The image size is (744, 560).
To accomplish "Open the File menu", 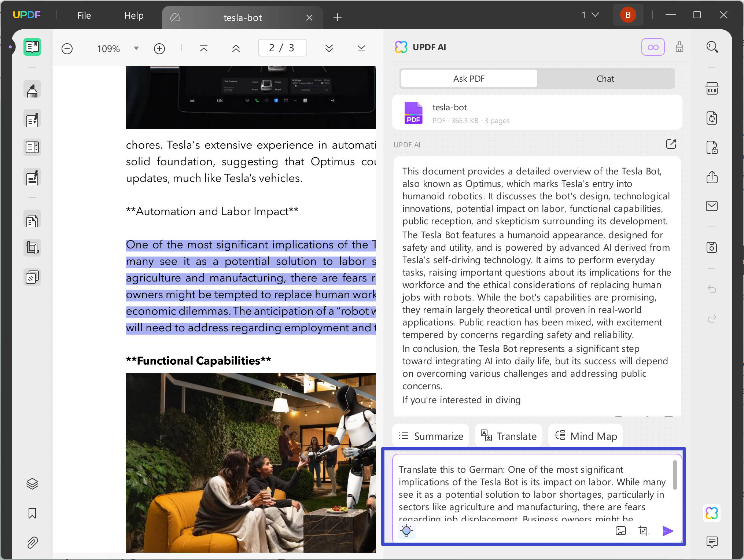I will (x=84, y=15).
